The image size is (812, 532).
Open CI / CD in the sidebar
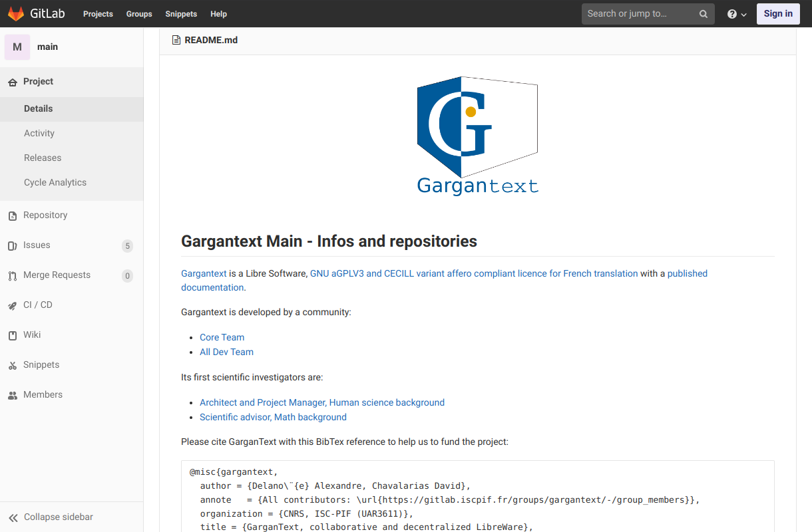pyautogui.click(x=38, y=305)
